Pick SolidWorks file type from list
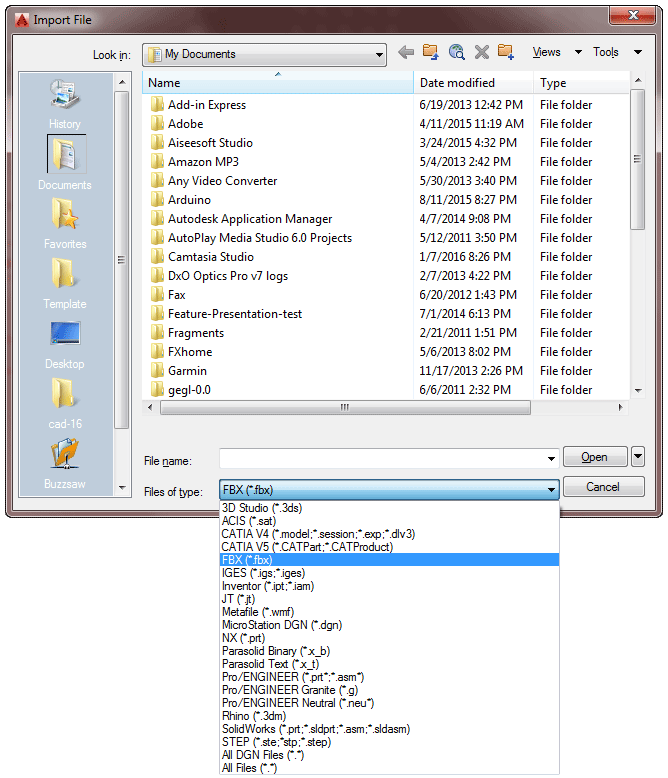The width and height of the screenshot is (668, 778). coord(389,729)
